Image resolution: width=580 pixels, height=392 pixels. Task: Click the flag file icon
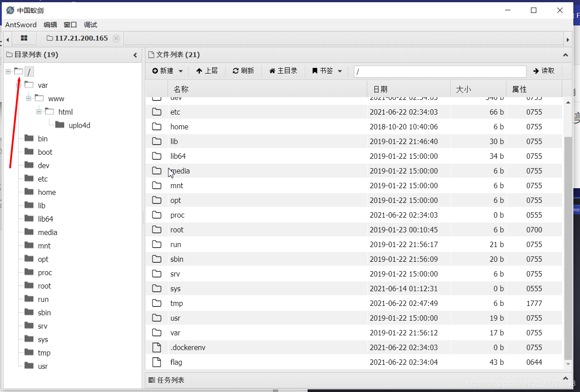[x=156, y=362]
